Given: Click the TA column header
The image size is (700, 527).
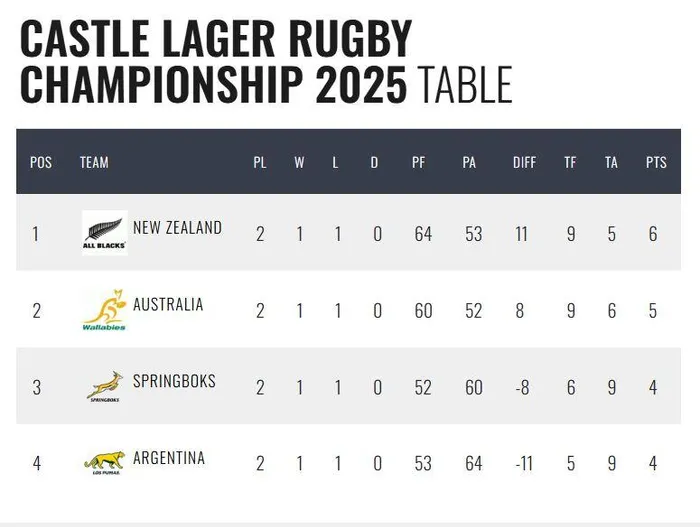Looking at the screenshot, I should click(x=611, y=162).
